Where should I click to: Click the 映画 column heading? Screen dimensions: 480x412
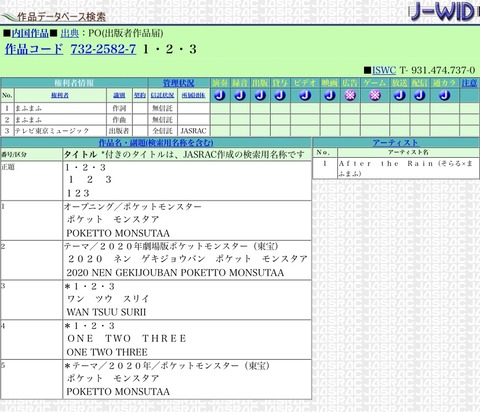(330, 83)
